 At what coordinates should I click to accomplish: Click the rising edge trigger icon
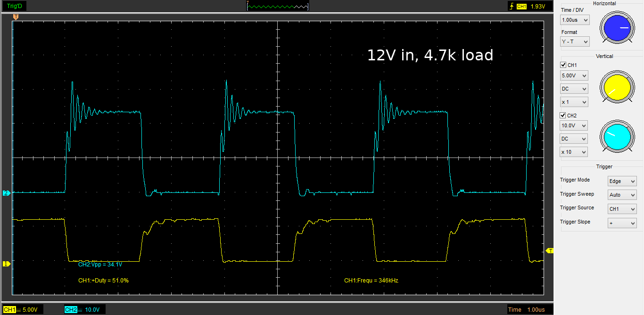pyautogui.click(x=512, y=7)
